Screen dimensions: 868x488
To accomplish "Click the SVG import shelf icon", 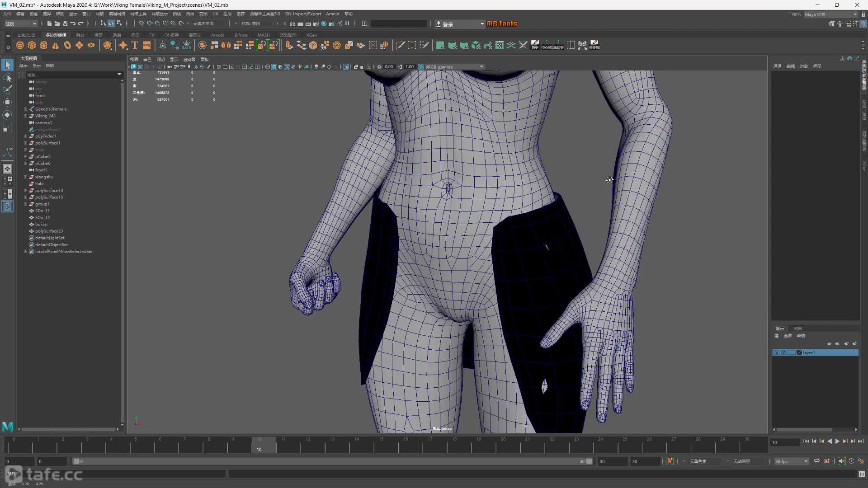I will [146, 45].
